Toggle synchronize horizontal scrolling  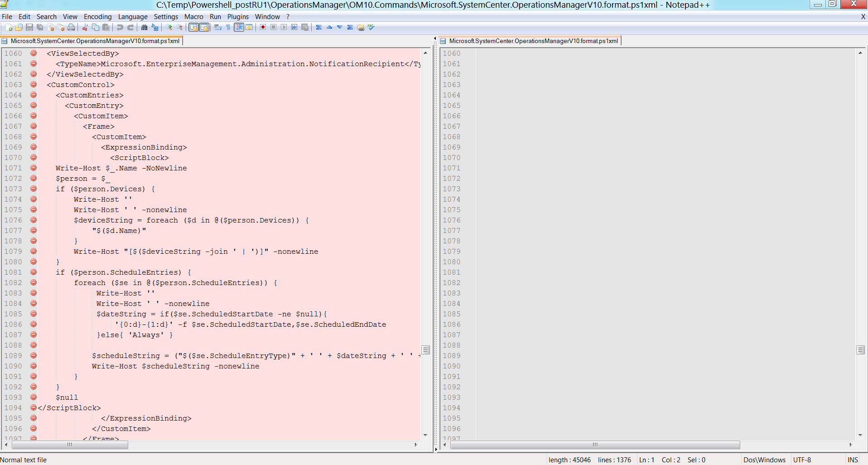click(x=204, y=28)
